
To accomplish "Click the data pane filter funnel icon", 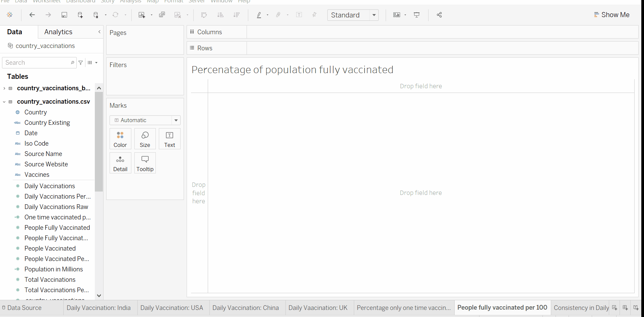I will (x=80, y=63).
